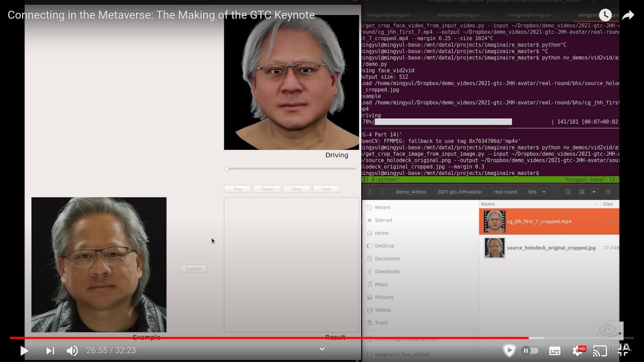
Task: Search files with magnifier icon
Action: tap(568, 192)
